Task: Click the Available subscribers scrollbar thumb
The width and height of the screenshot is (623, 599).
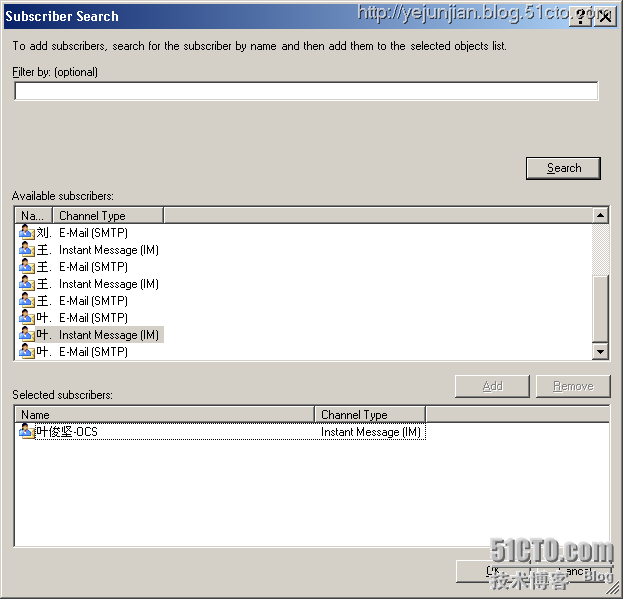Action: click(600, 308)
